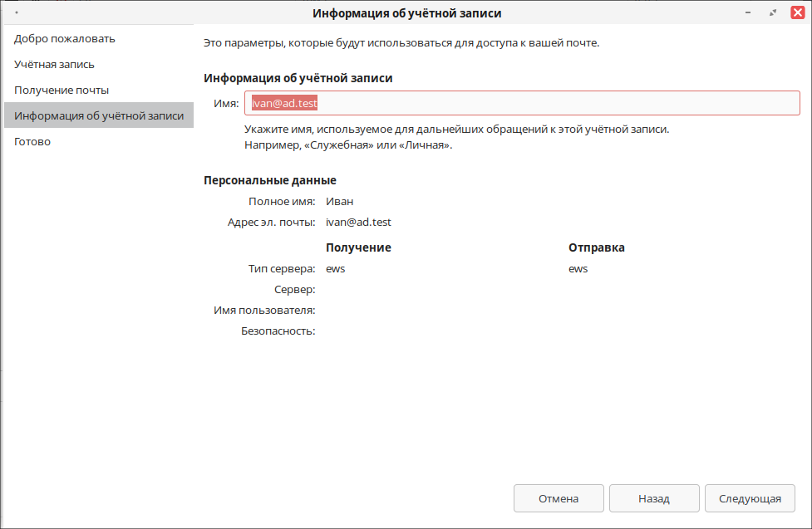
Task: Click the full name value Иван
Action: [340, 201]
